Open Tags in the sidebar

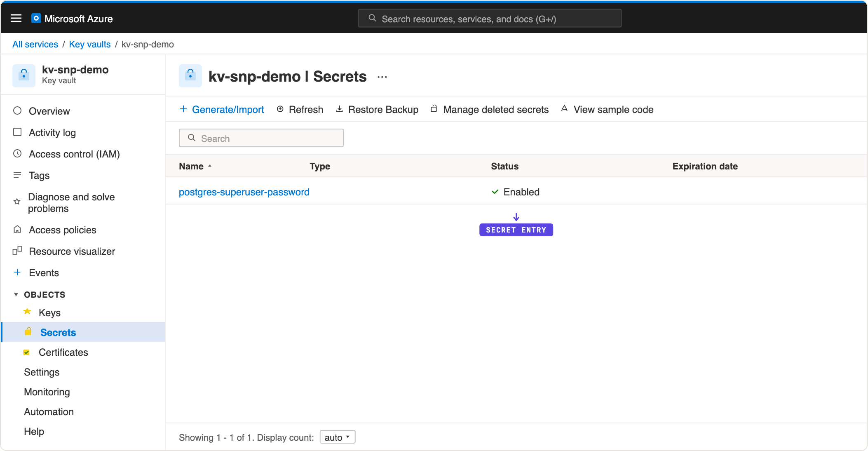[39, 175]
